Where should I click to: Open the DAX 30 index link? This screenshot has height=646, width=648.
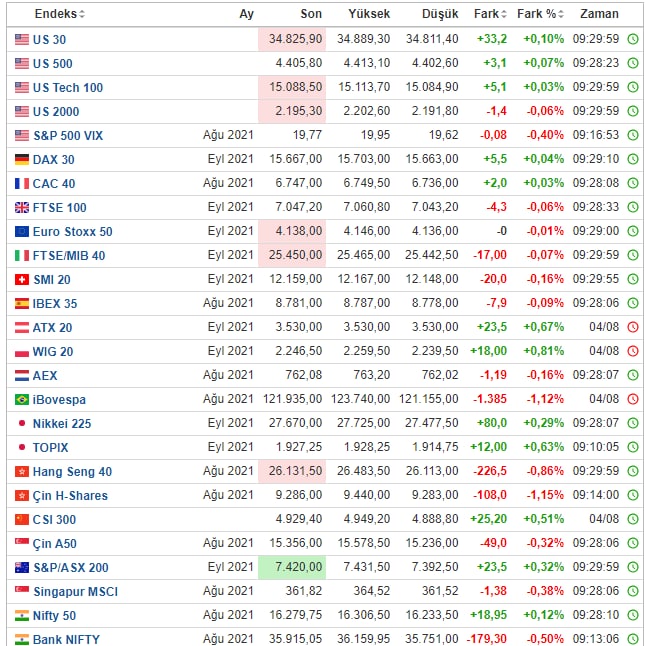(53, 159)
